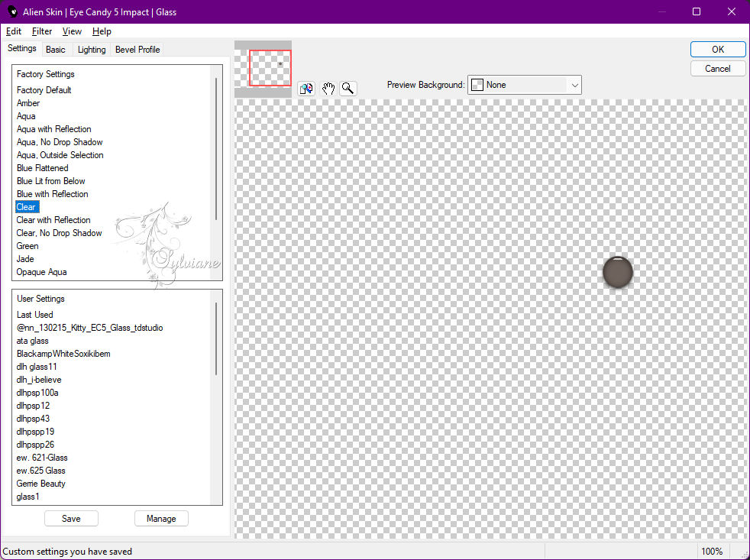The height and width of the screenshot is (560, 750).
Task: Click the Manage settings button
Action: pos(161,518)
